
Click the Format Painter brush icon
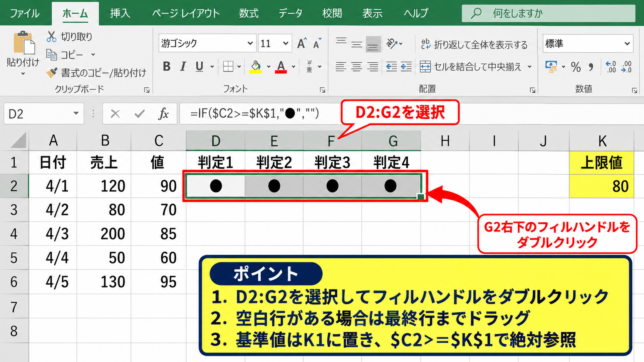tap(51, 72)
